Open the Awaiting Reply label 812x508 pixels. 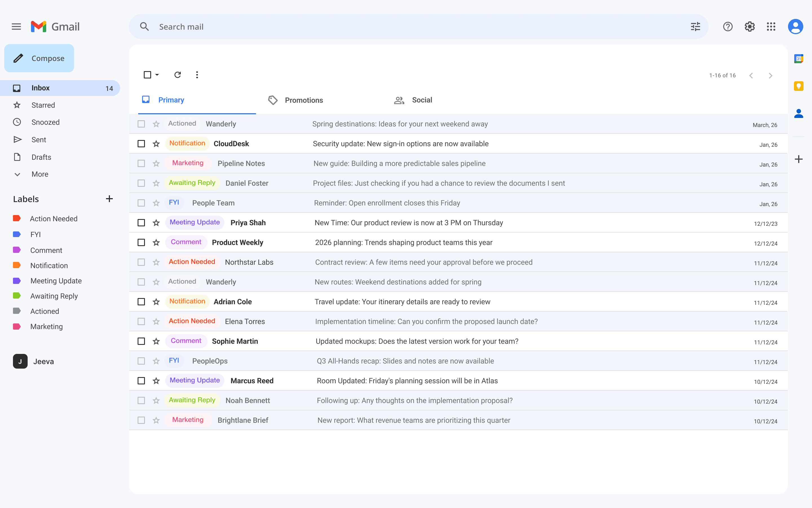pos(54,296)
